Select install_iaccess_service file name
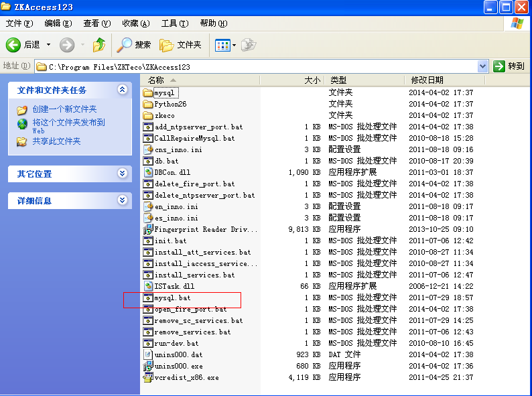 (206, 263)
